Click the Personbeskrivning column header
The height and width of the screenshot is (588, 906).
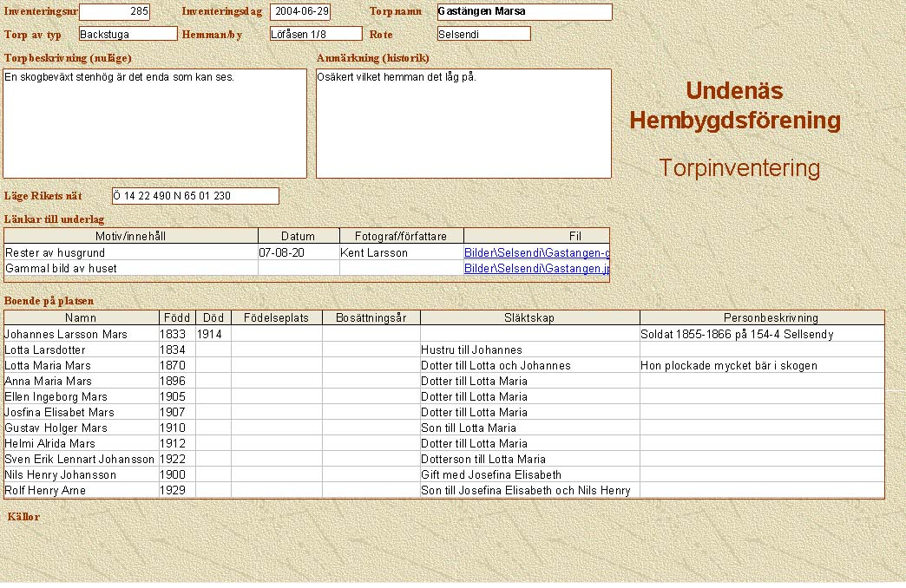point(762,318)
